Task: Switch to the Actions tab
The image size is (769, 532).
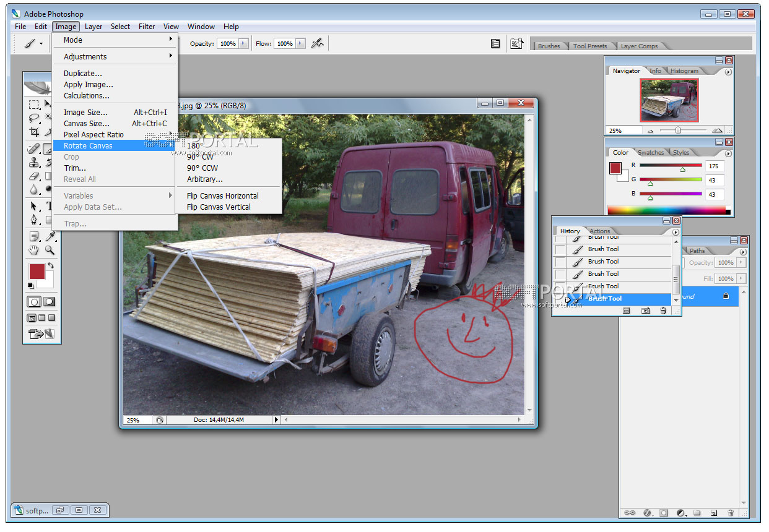Action: point(599,231)
